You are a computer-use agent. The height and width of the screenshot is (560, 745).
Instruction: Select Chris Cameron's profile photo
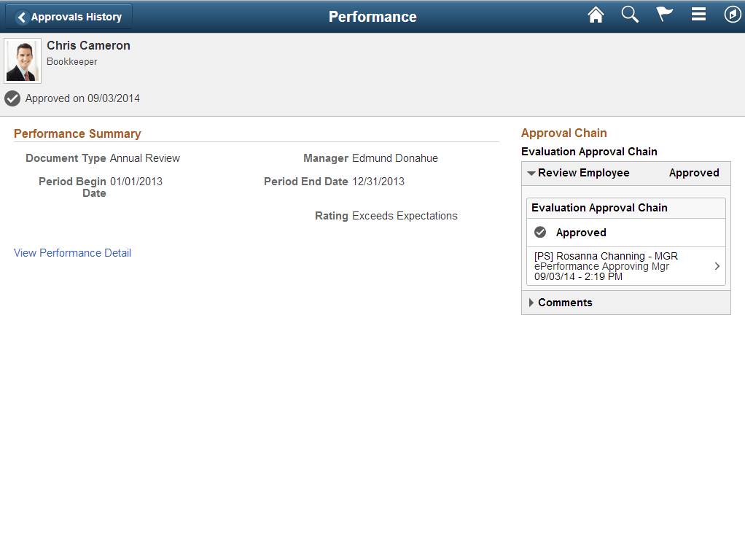tap(22, 58)
